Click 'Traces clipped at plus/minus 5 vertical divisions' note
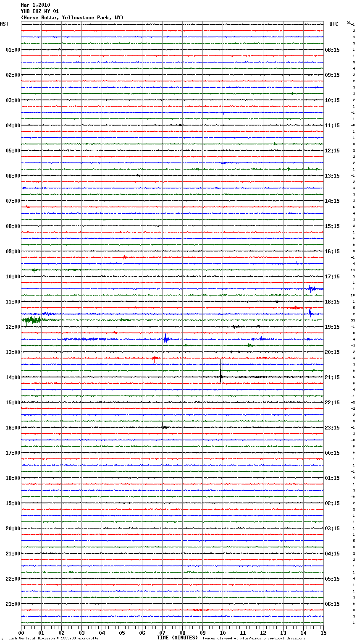357x644 pixels. 254,639
